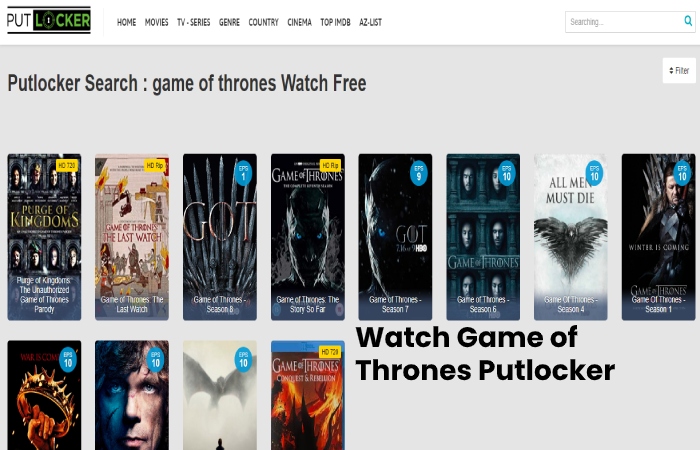The image size is (700, 450).
Task: Open the Filter sort button
Action: [x=679, y=71]
